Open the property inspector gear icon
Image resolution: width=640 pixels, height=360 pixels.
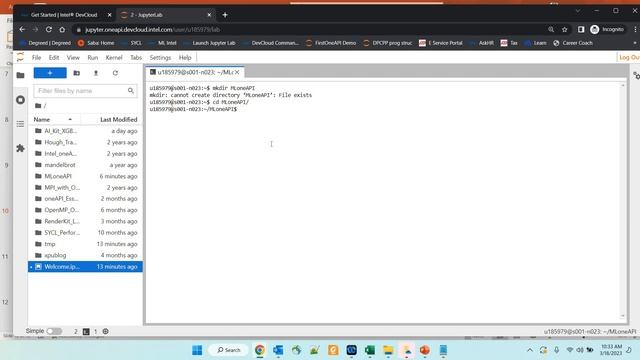click(x=636, y=76)
